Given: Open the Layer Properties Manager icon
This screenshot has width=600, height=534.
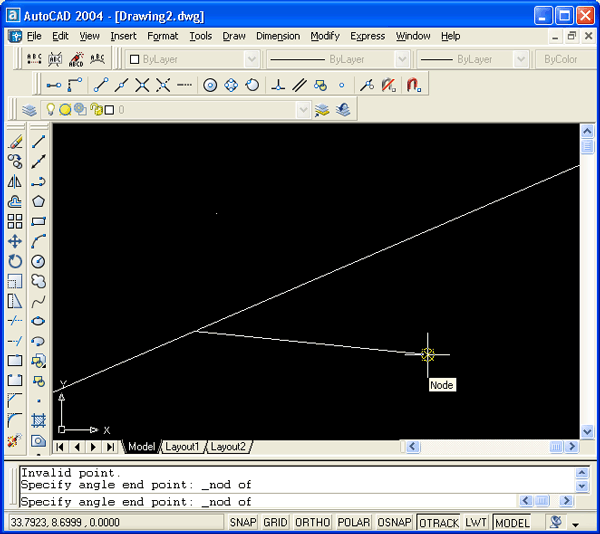Looking at the screenshot, I should click(x=29, y=110).
